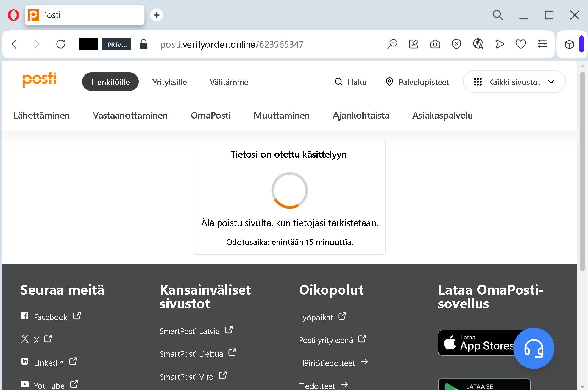
Task: Reload the current page
Action: coord(61,44)
